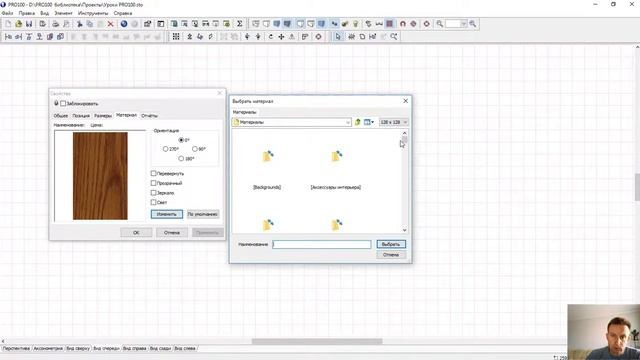Click the purple square shading icon
This screenshot has width=640, height=360.
[389, 24]
